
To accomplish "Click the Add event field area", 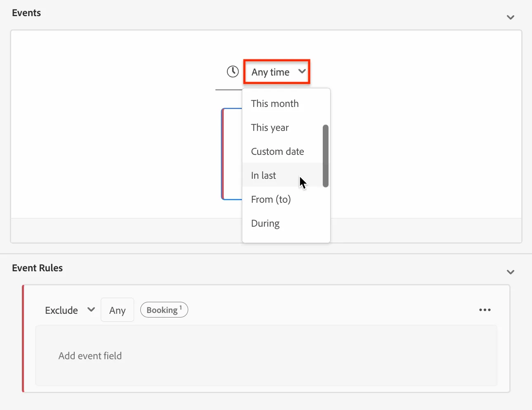I will point(266,355).
